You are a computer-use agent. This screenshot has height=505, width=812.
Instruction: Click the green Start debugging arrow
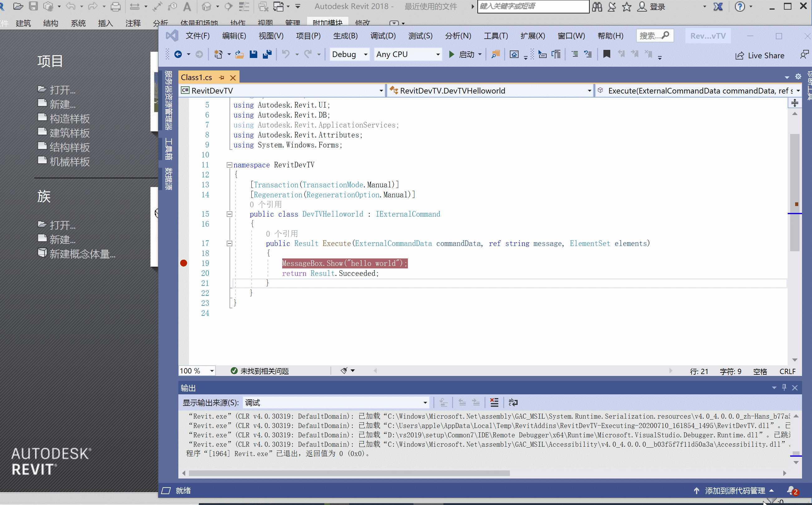click(x=452, y=55)
